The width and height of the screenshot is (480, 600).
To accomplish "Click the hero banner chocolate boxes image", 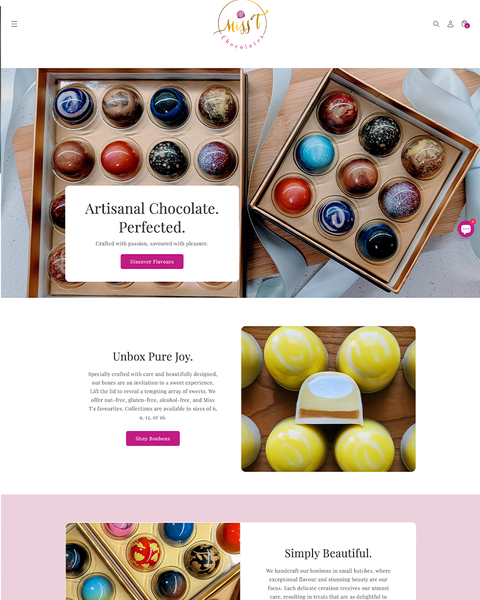I will [x=240, y=183].
